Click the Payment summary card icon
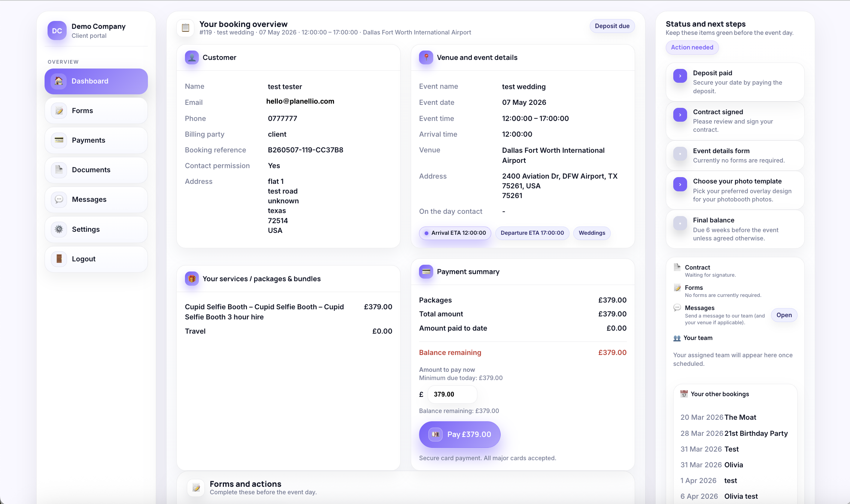Screen dimensions: 850x504 coord(426,272)
